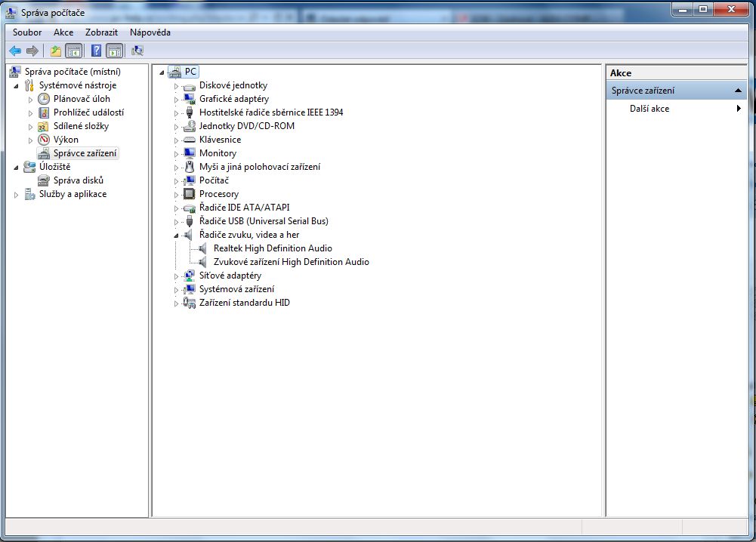756x542 pixels.
Task: Click the Správa disků disk icon
Action: pos(43,180)
